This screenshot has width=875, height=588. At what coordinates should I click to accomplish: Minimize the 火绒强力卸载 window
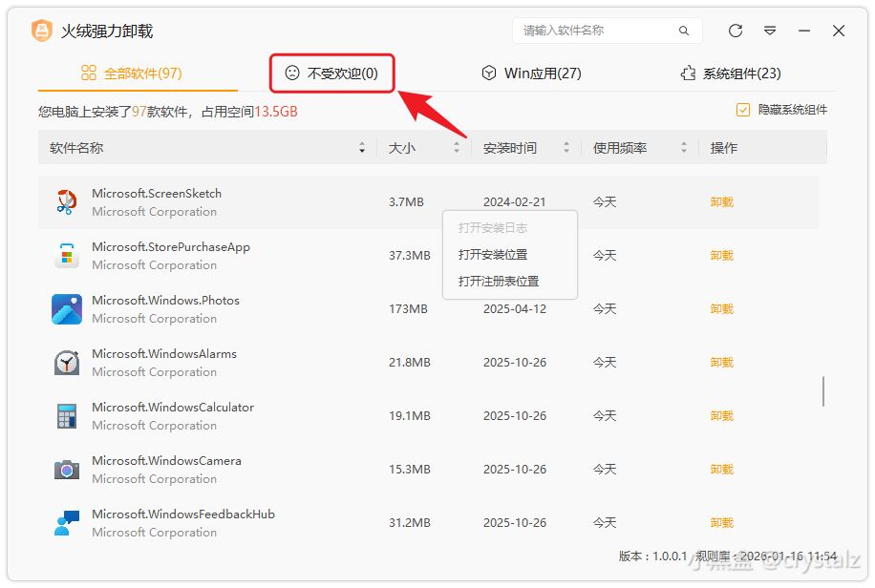coord(804,31)
